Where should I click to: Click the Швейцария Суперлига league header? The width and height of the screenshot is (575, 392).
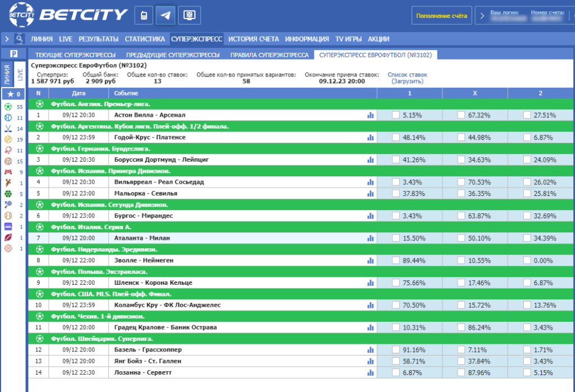point(301,339)
